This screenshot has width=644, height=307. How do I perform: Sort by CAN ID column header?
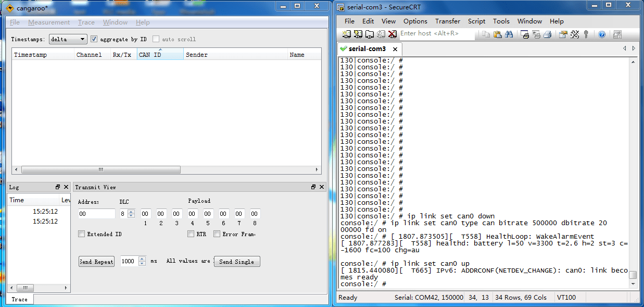click(160, 55)
